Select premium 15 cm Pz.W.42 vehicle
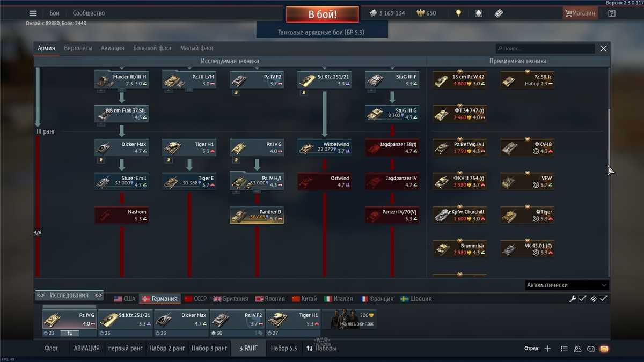This screenshot has height=362, width=644. 460,80
